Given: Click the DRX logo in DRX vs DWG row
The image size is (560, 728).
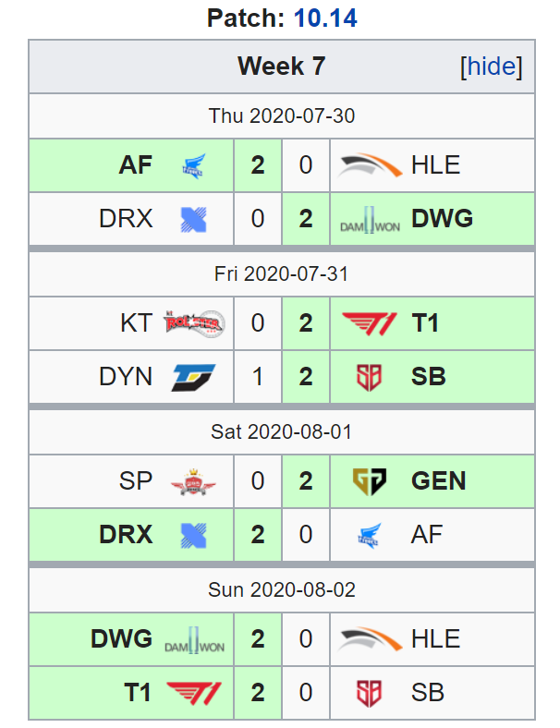Looking at the screenshot, I should tap(193, 219).
